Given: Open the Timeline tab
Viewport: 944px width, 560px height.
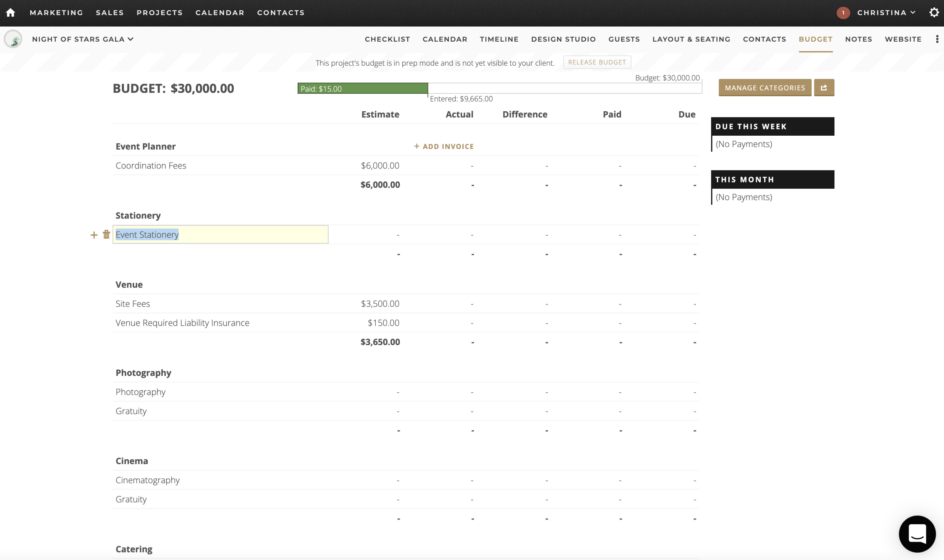Looking at the screenshot, I should [x=499, y=39].
